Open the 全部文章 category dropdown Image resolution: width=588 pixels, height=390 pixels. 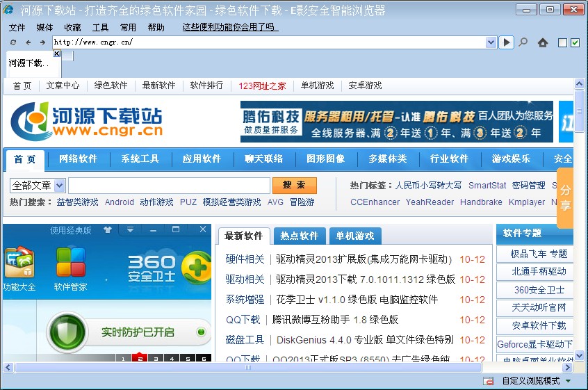[37, 185]
